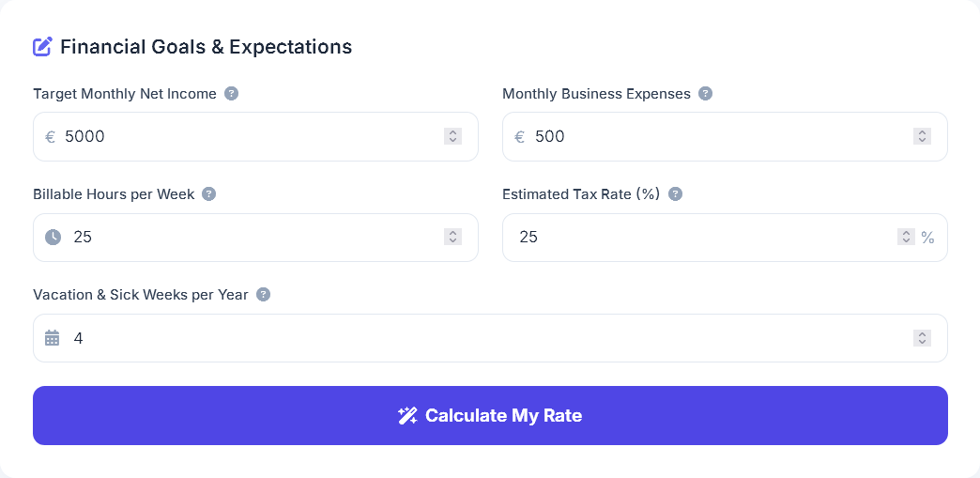Click the calendar icon in Vacation Weeks field
Viewport: 980px width, 478px height.
pos(53,338)
